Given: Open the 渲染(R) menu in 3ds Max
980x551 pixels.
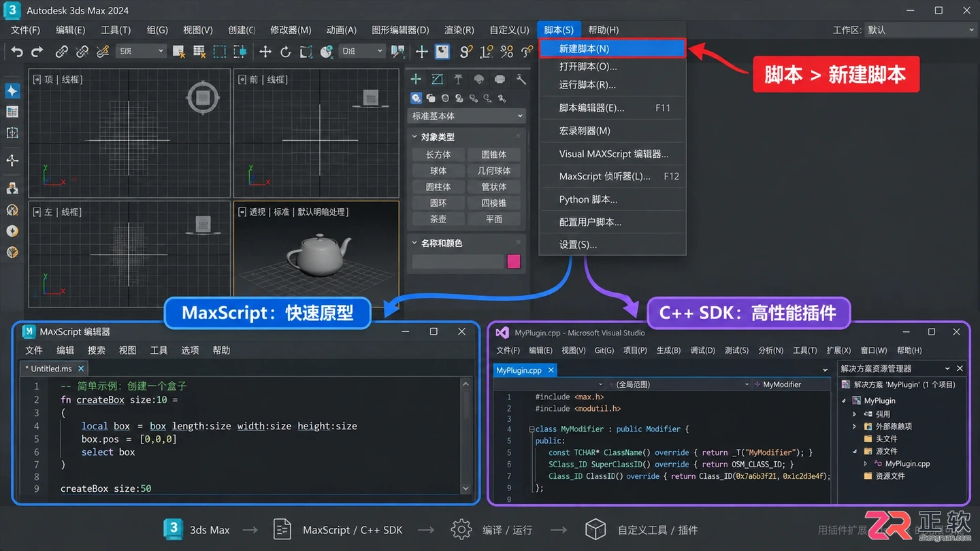Looking at the screenshot, I should pyautogui.click(x=459, y=30).
